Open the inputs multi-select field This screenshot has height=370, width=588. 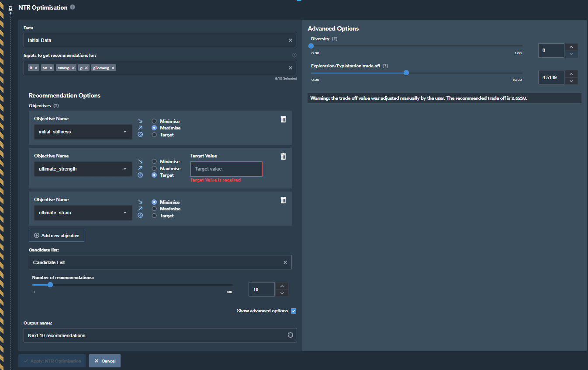pos(160,68)
